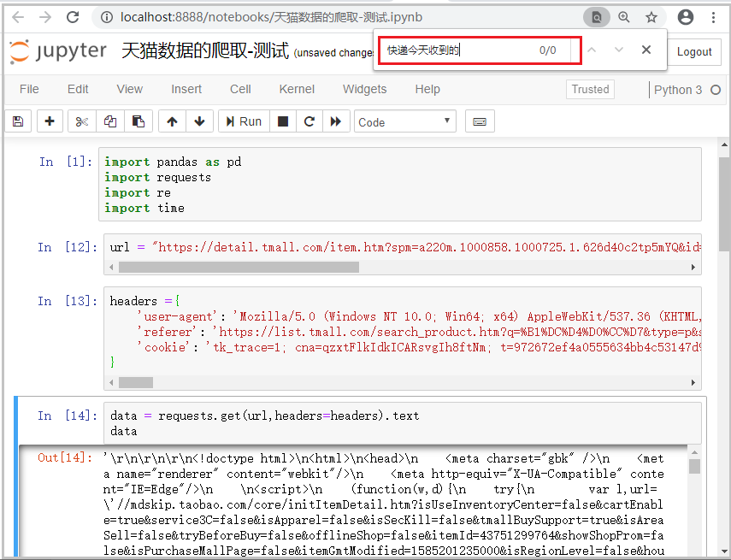Click the 0/0 find results counter
This screenshot has height=560, width=731.
tap(547, 50)
